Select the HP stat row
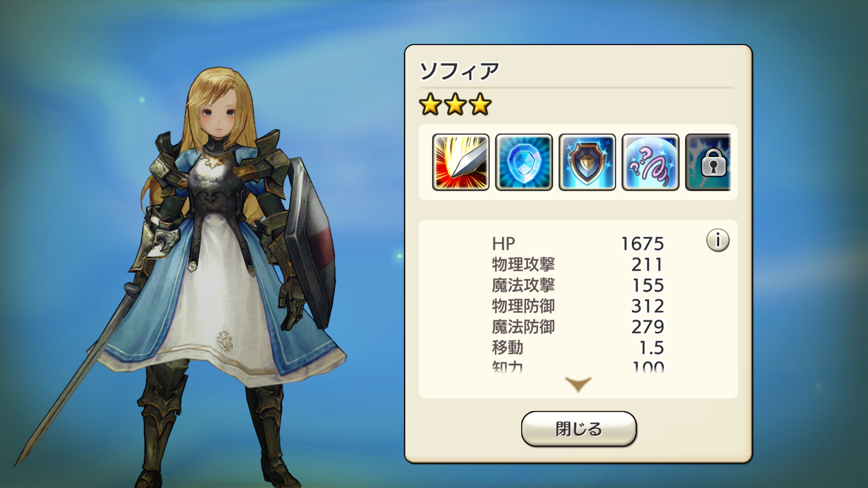The image size is (868, 488). pos(578,244)
